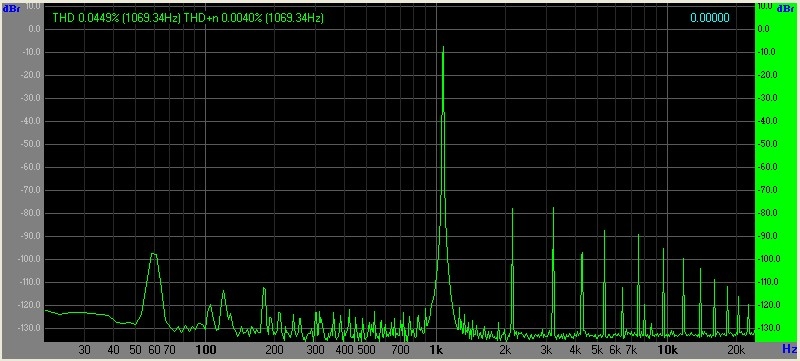Image resolution: width=800 pixels, height=361 pixels.
Task: Click the bold 100 frequency axis label
Action: pyautogui.click(x=206, y=350)
